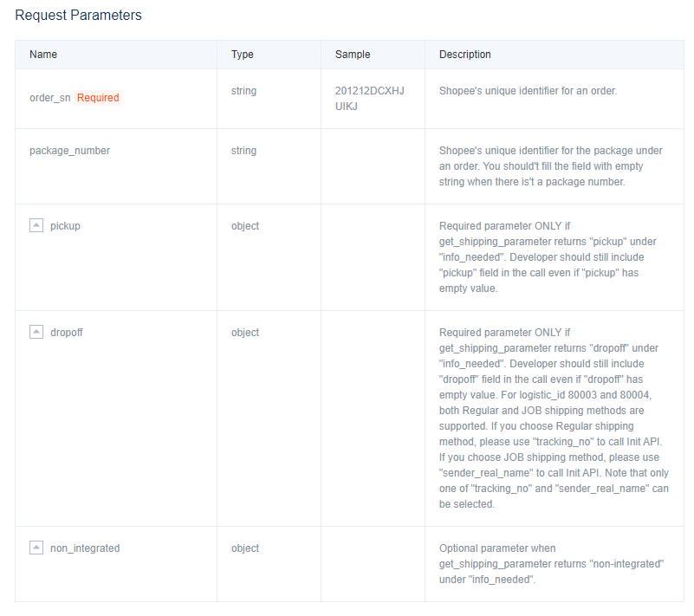Click the order_sn sample value 201212DCXHJUIKJ
This screenshot has height=616, width=694.
(x=370, y=98)
